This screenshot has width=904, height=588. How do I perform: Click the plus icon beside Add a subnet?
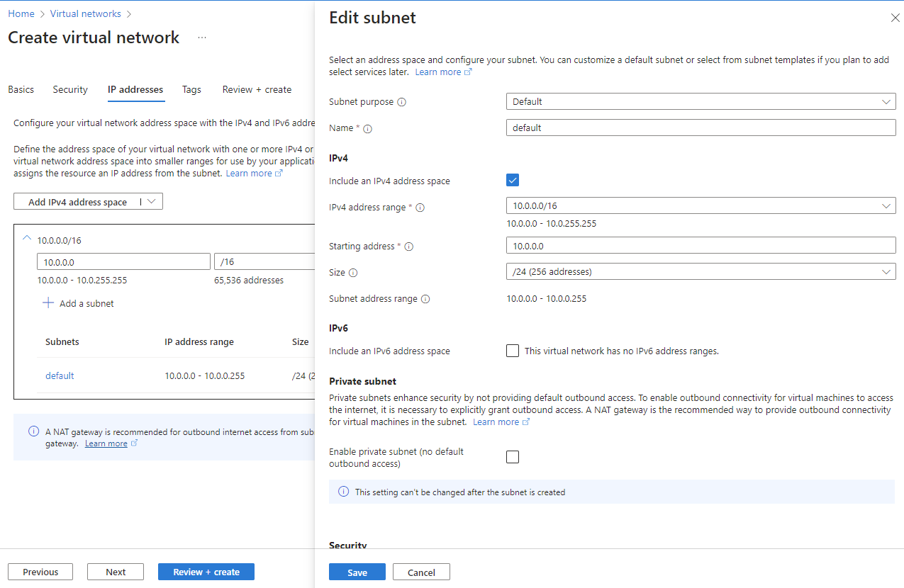pyautogui.click(x=48, y=303)
